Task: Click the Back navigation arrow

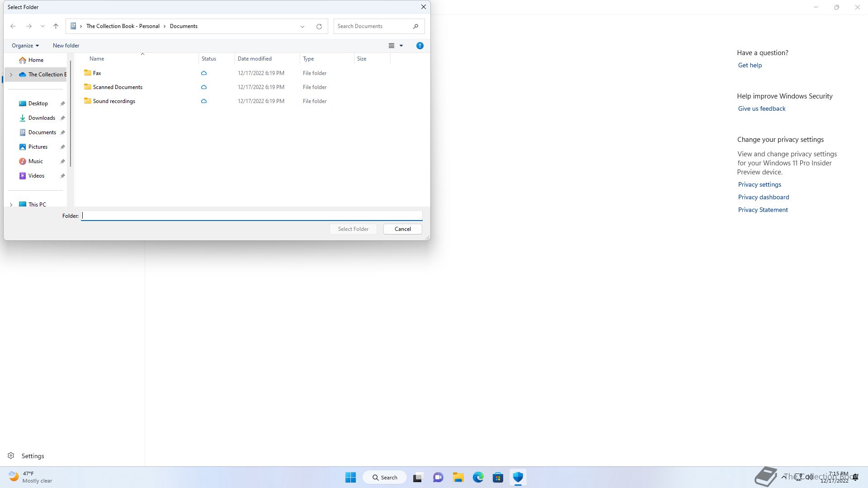Action: tap(13, 26)
